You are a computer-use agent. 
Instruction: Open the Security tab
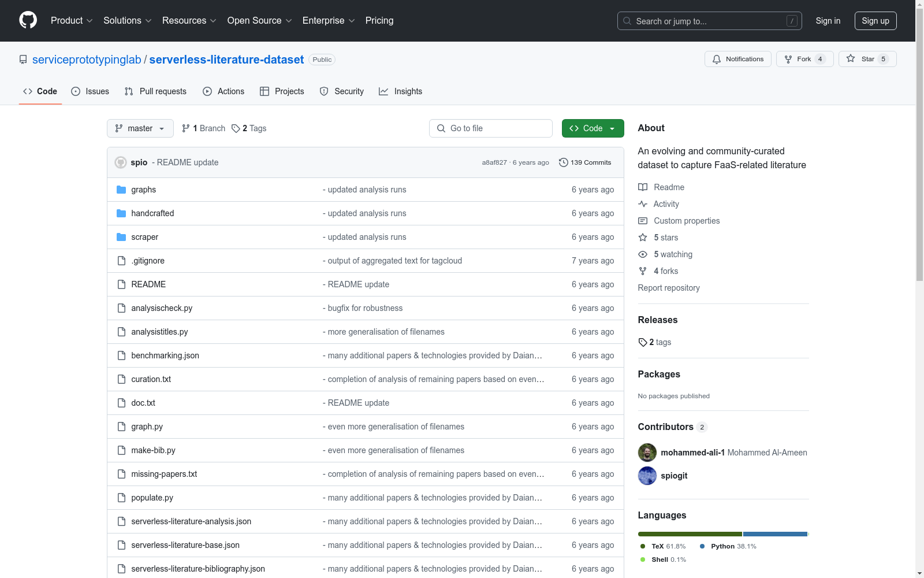click(342, 91)
